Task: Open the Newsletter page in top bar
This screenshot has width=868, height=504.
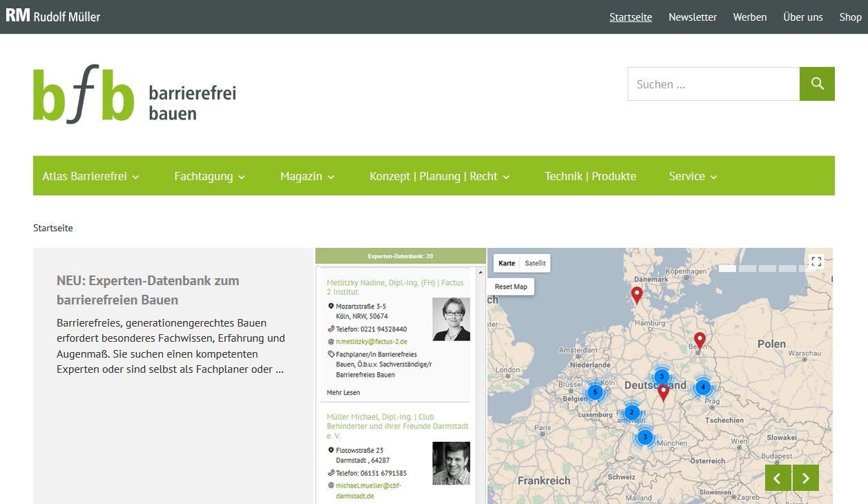Action: 692,17
